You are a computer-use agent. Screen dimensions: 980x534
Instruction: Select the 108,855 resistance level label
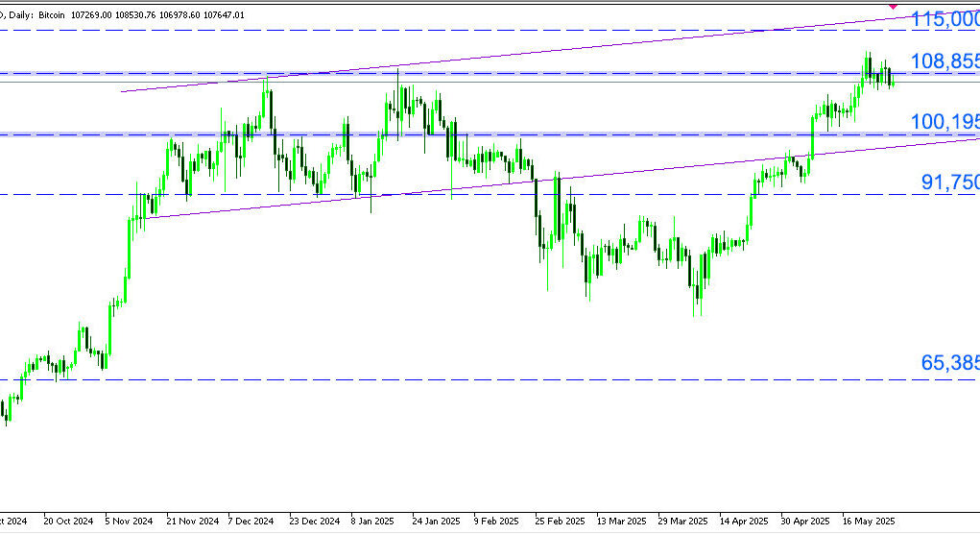point(944,62)
